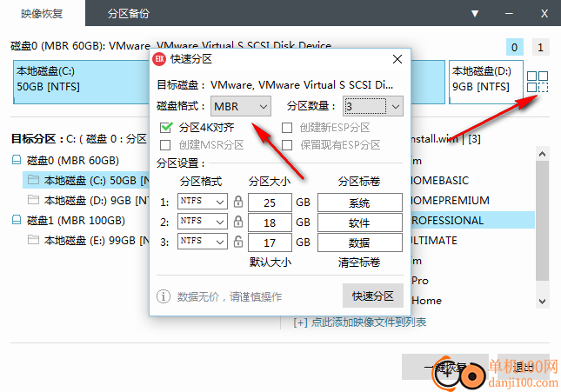Select the Home image entry

click(x=426, y=301)
